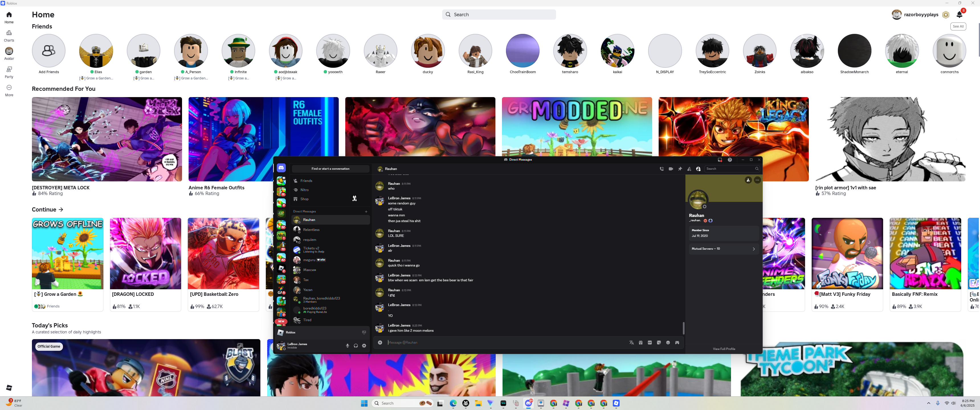Click the Discord icon in the taskbar

pos(528,403)
